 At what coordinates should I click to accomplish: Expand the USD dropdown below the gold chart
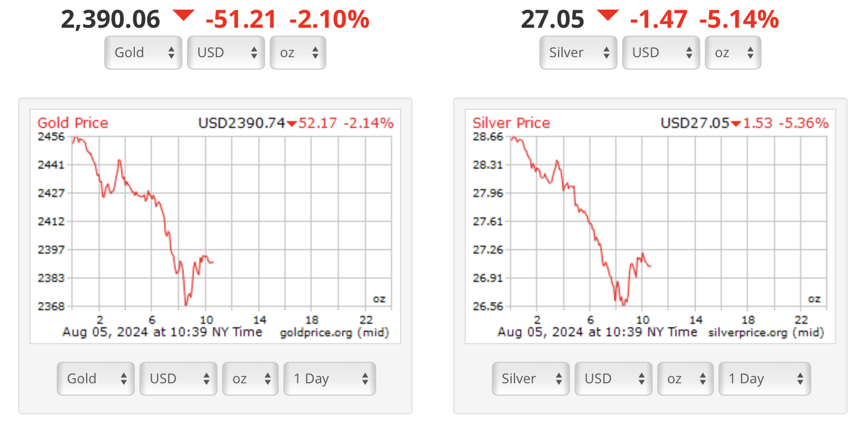[x=178, y=379]
